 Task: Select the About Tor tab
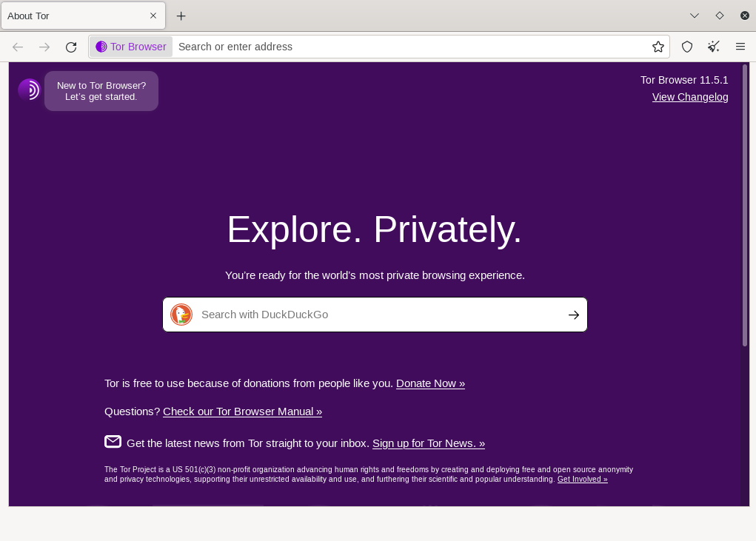coord(74,16)
